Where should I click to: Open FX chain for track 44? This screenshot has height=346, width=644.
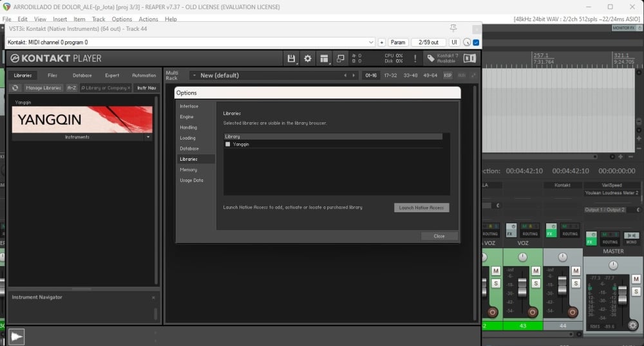pos(551,233)
